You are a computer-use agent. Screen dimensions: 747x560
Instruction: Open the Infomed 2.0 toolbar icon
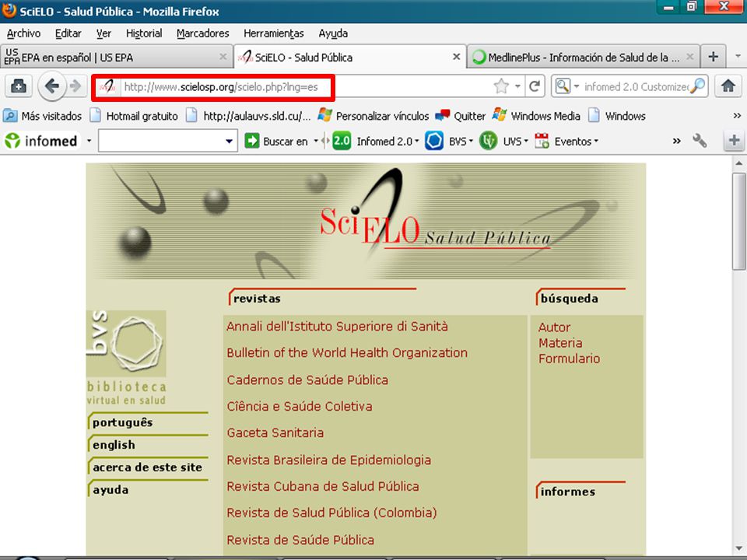coord(342,141)
